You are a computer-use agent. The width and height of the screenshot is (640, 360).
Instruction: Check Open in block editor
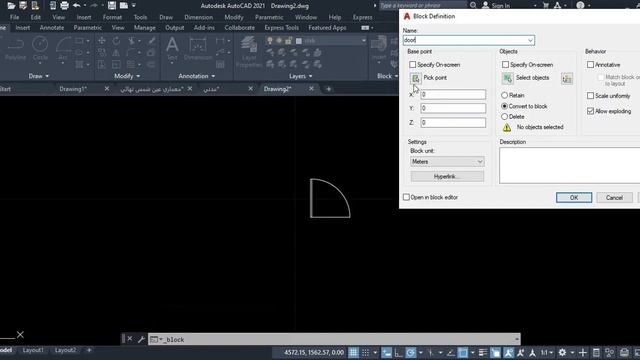click(406, 197)
